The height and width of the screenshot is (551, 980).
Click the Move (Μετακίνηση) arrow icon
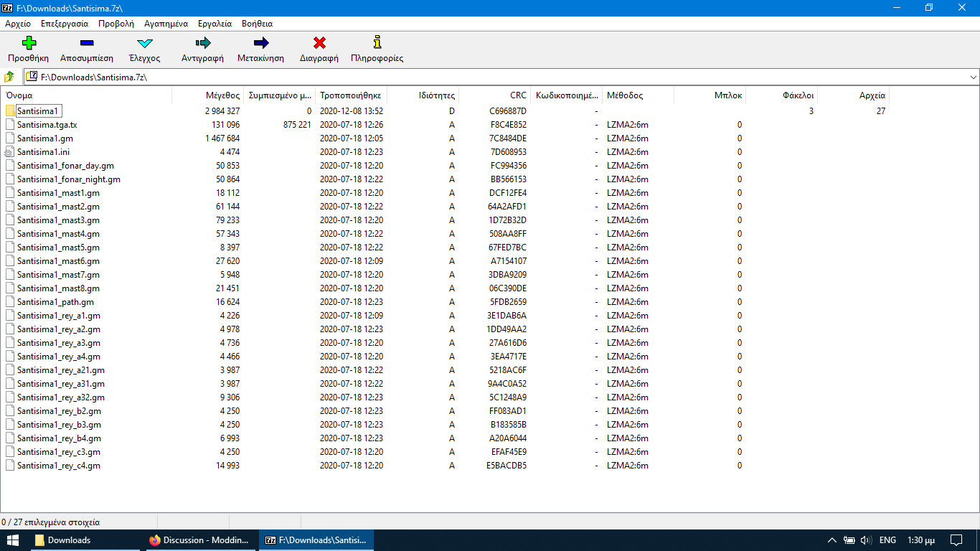pyautogui.click(x=261, y=43)
